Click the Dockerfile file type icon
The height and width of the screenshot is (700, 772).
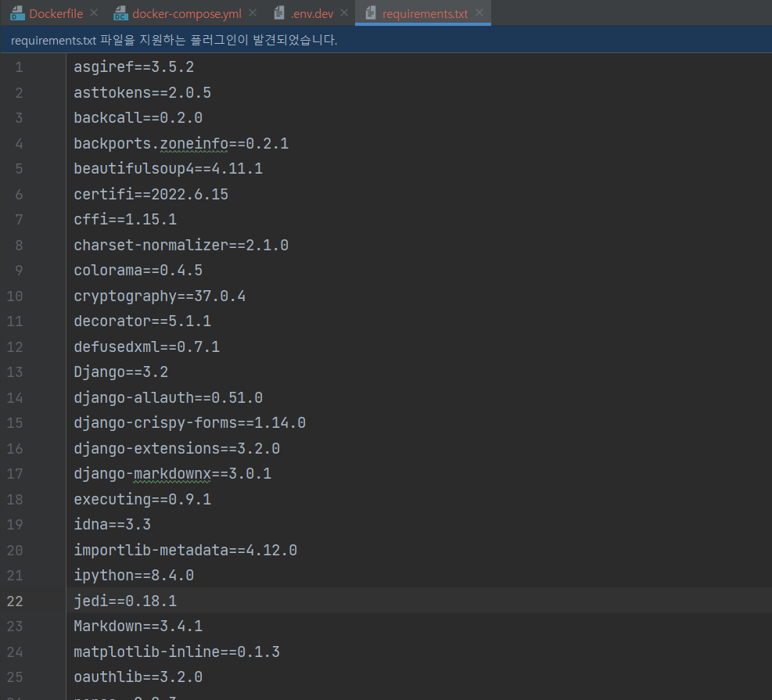18,13
